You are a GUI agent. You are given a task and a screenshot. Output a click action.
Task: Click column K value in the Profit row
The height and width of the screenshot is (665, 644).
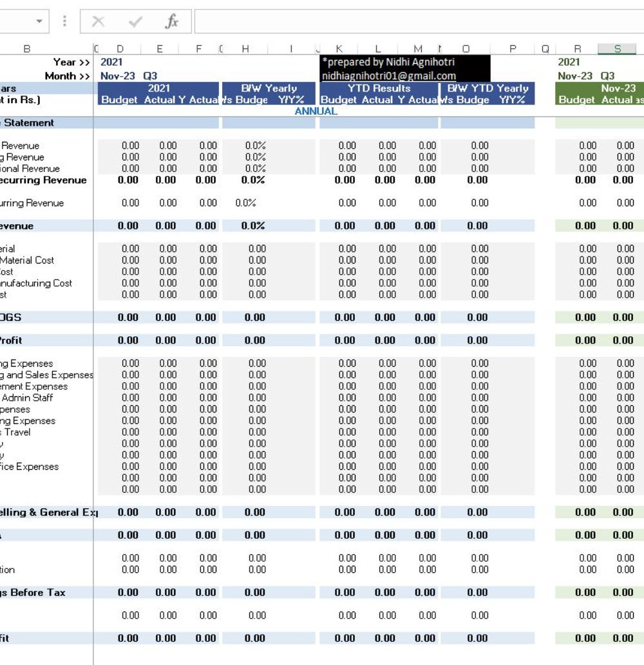(x=345, y=340)
